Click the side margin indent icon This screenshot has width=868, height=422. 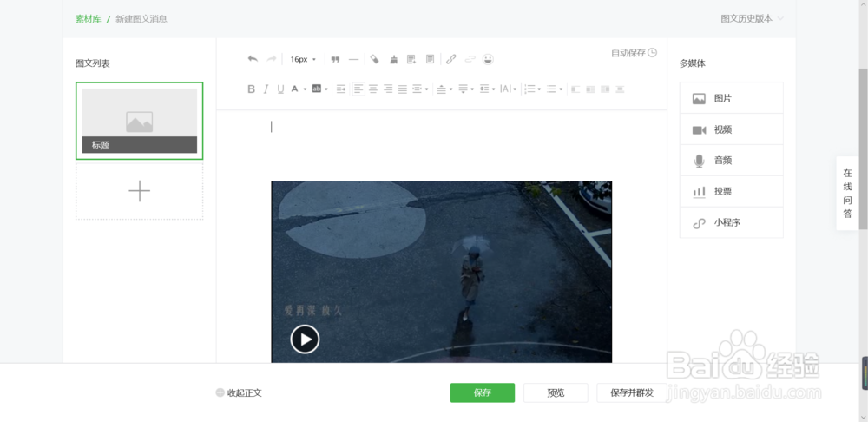(x=418, y=89)
